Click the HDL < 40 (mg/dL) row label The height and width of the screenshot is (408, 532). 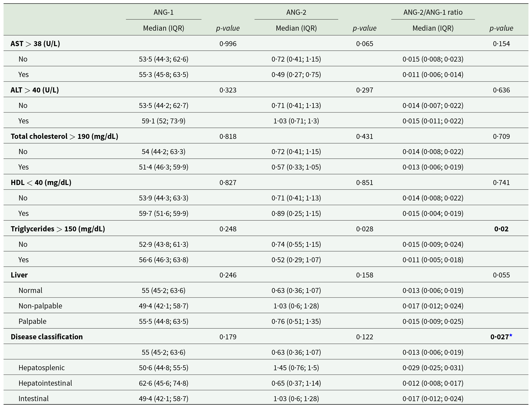tap(41, 183)
